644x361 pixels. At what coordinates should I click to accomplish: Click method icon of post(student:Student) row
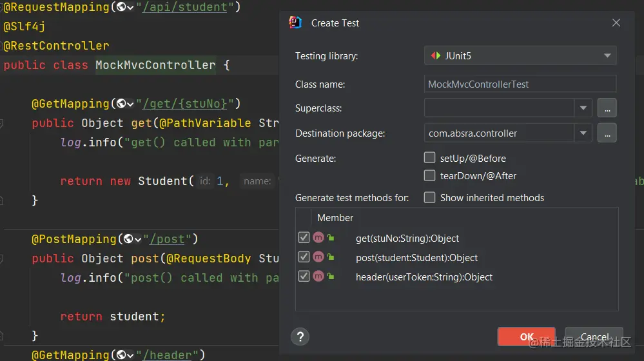click(318, 257)
